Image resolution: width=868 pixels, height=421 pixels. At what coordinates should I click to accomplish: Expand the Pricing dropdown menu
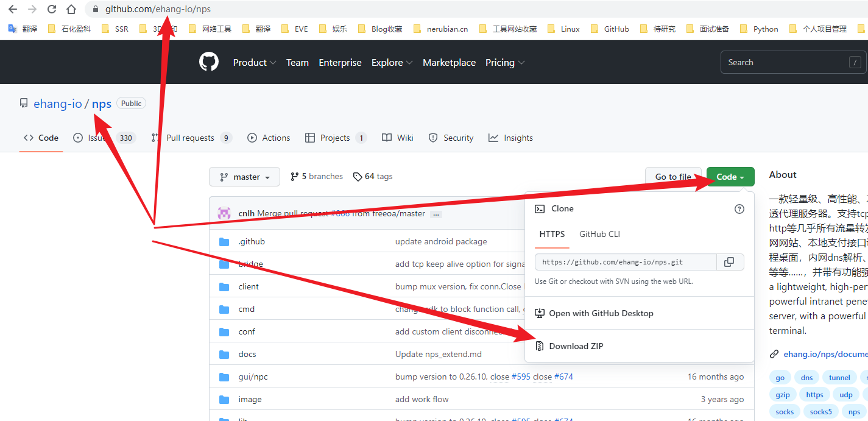pyautogui.click(x=505, y=62)
